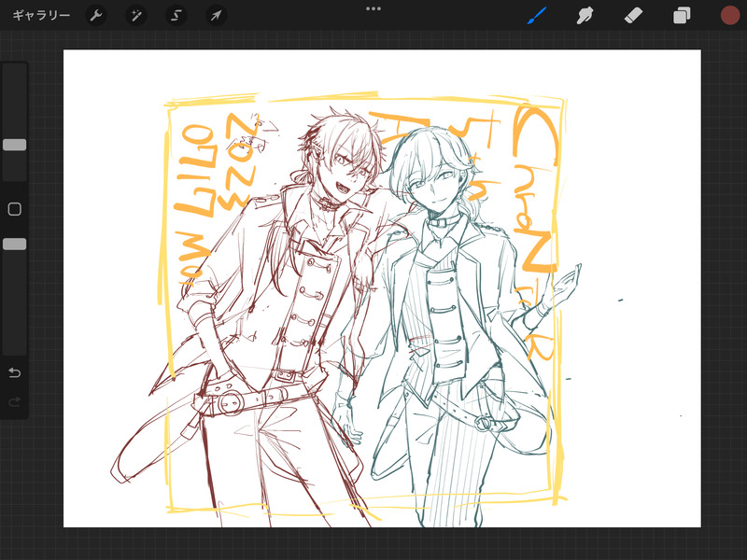Open the Actions wrench menu
The height and width of the screenshot is (560, 747).
coord(96,16)
